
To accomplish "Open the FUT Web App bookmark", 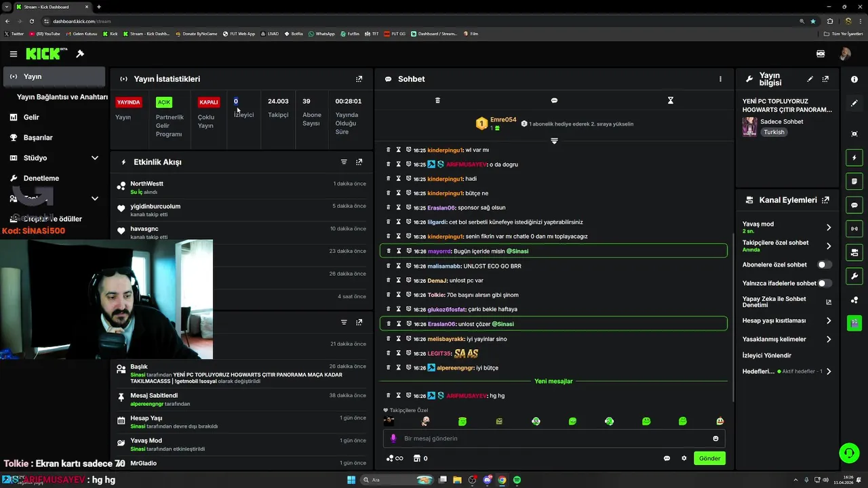I will click(x=237, y=33).
